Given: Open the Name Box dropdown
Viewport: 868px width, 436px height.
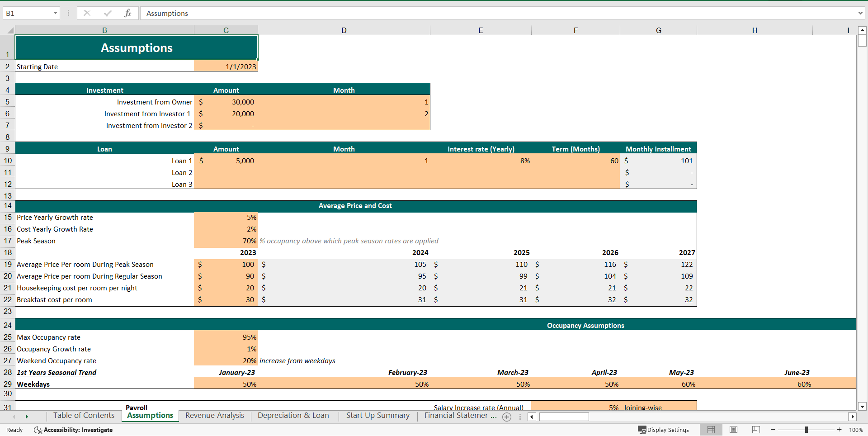Looking at the screenshot, I should coord(55,13).
